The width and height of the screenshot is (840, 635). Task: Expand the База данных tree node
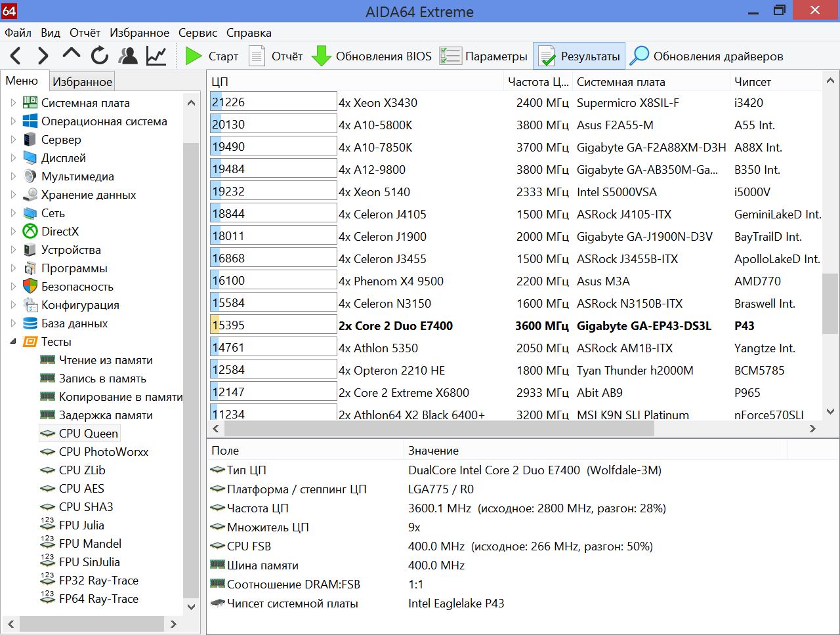[13, 323]
